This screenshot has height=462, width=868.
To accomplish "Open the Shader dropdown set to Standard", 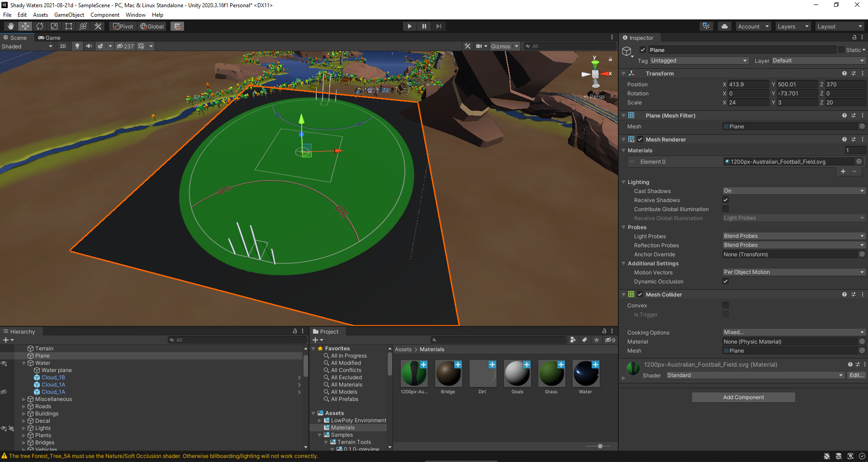I will (x=754, y=375).
